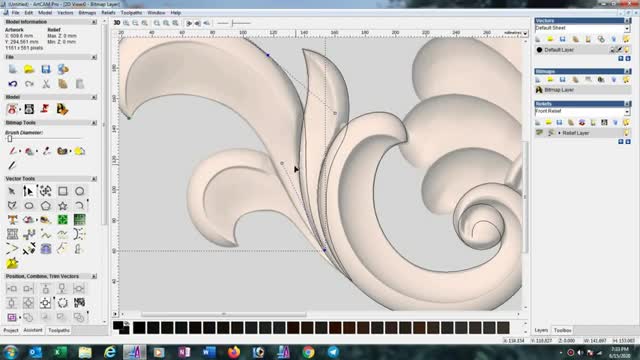Viewport: 640px width, 360px height.
Task: Collapse the Reliefs layers panel
Action: 627,104
